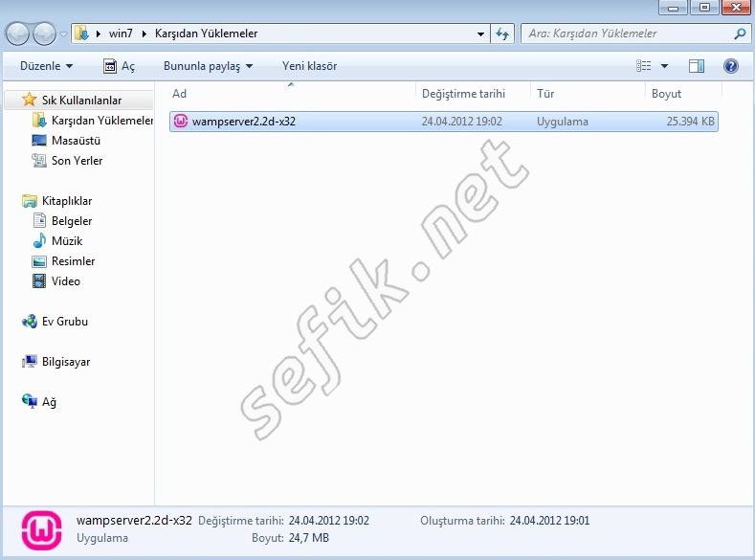Click the Sık Kullanılanlar star icon

coord(30,100)
